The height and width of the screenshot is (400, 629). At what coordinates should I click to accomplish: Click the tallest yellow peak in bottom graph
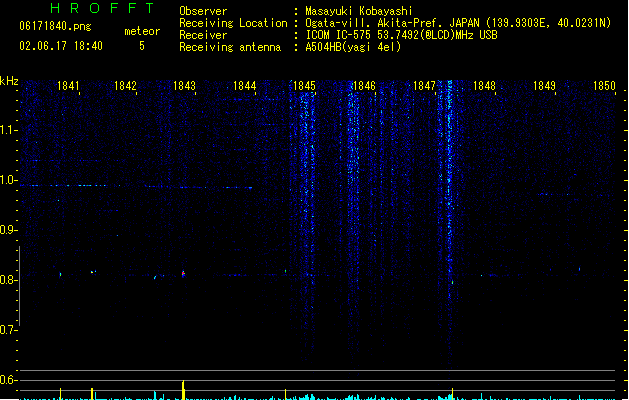tap(183, 390)
